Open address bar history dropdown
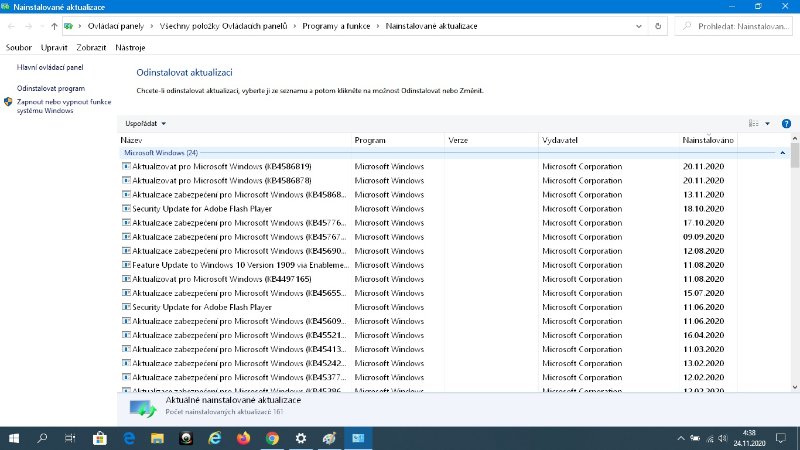Viewport: 800px width, 450px height. tap(639, 26)
